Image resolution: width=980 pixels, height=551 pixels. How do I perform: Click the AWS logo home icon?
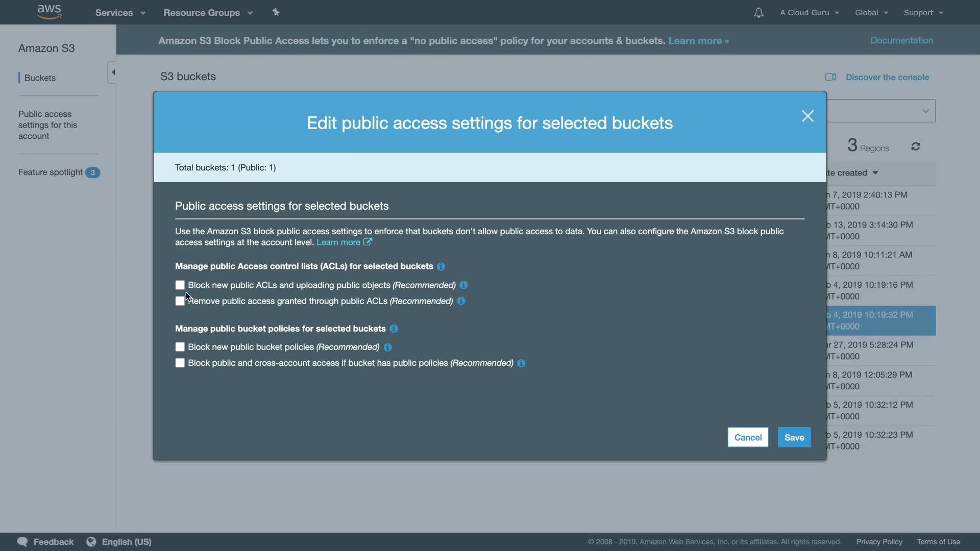coord(50,12)
